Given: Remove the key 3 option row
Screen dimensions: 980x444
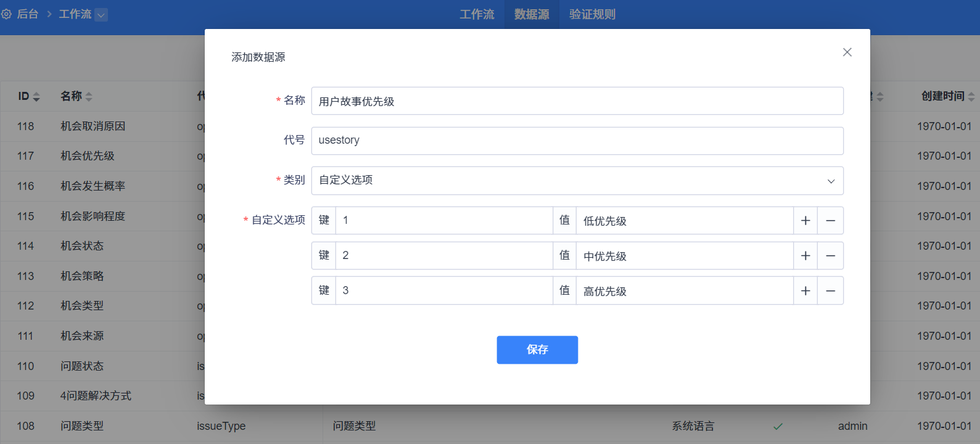Looking at the screenshot, I should [x=831, y=291].
